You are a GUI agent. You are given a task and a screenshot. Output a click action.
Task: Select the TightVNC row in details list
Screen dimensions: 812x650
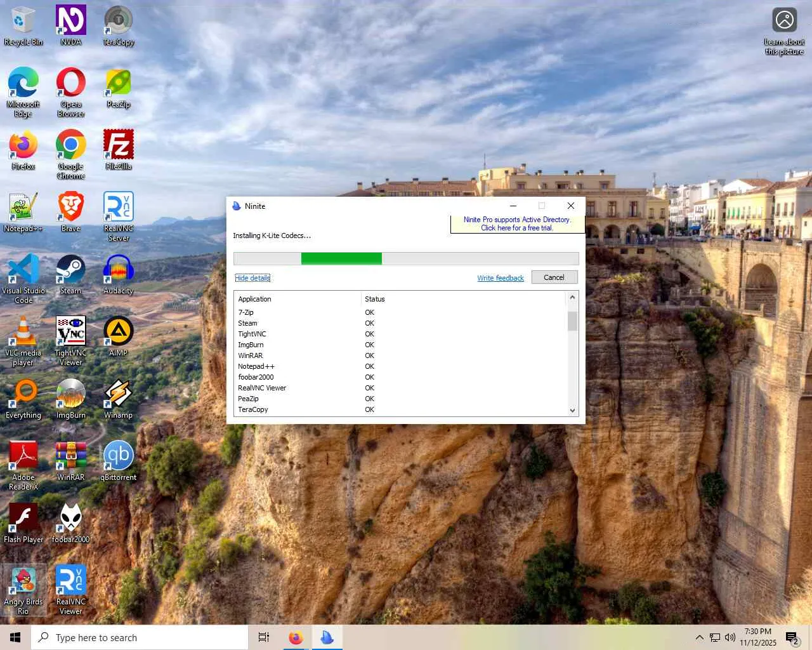(x=400, y=334)
